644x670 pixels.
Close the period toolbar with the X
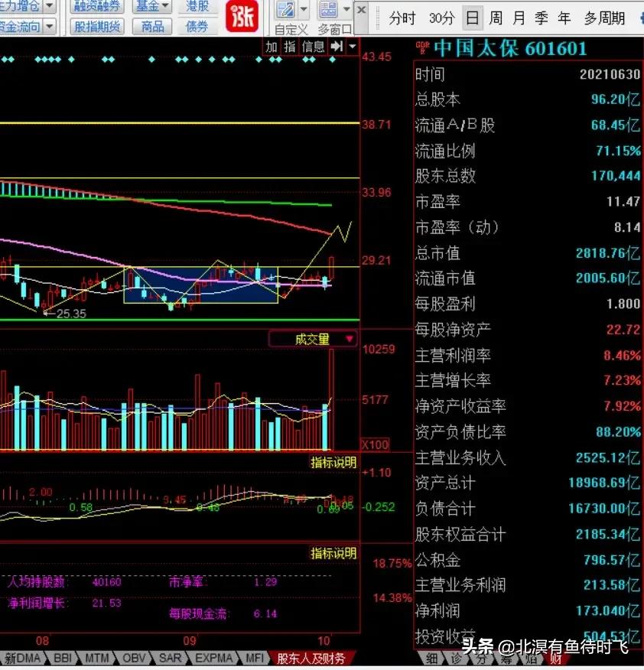tap(362, 10)
